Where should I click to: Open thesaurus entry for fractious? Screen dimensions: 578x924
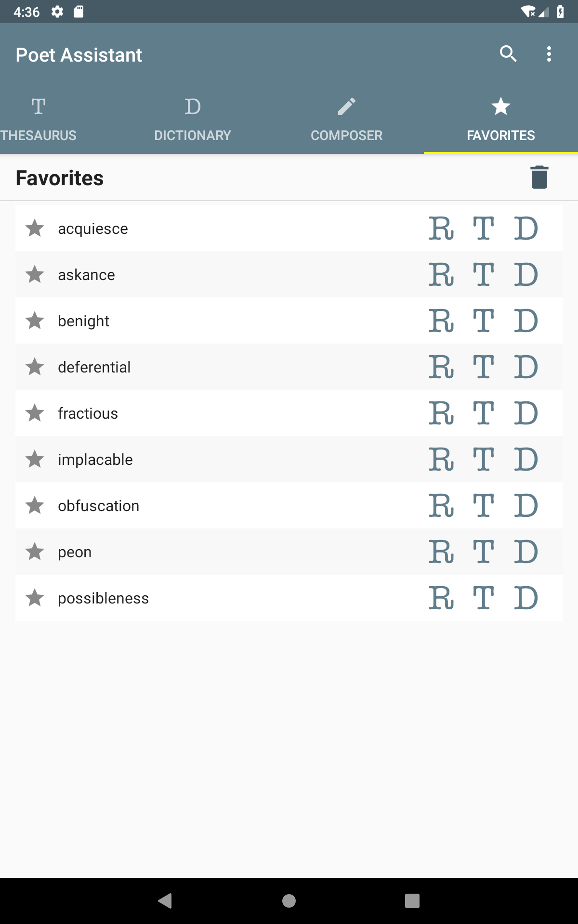click(x=483, y=413)
